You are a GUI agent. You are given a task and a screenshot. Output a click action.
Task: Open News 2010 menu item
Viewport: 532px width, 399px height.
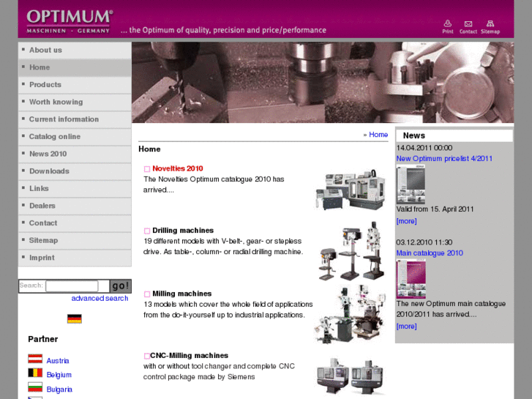pyautogui.click(x=75, y=154)
